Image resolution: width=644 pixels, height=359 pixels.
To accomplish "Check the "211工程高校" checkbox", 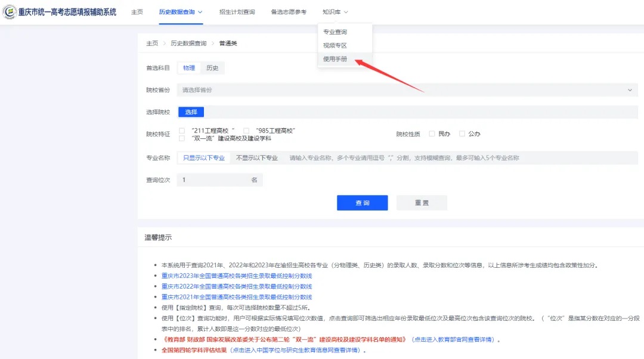I will tap(182, 131).
